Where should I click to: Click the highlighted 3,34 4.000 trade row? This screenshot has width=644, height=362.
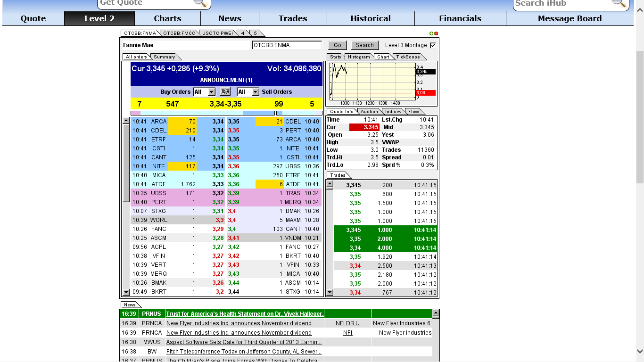(x=386, y=248)
